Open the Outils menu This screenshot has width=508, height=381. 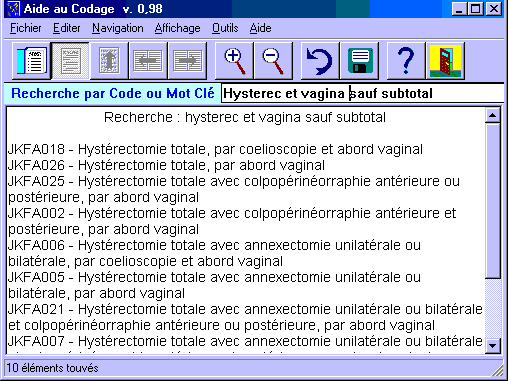[225, 28]
